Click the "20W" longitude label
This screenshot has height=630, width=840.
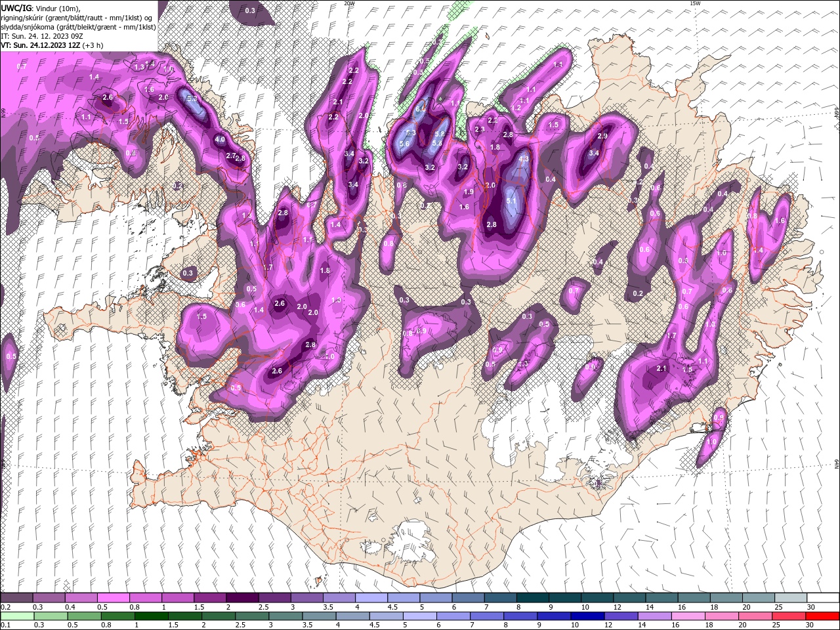coord(349,3)
